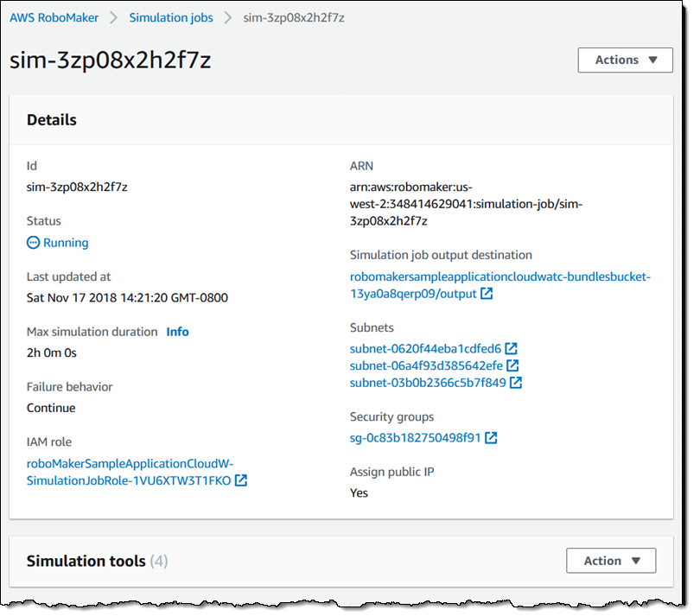Viewport: 700px width, 616px height.
Task: Visit the subnet-03b0b2366c5b7f849 link
Action: pyautogui.click(x=428, y=383)
